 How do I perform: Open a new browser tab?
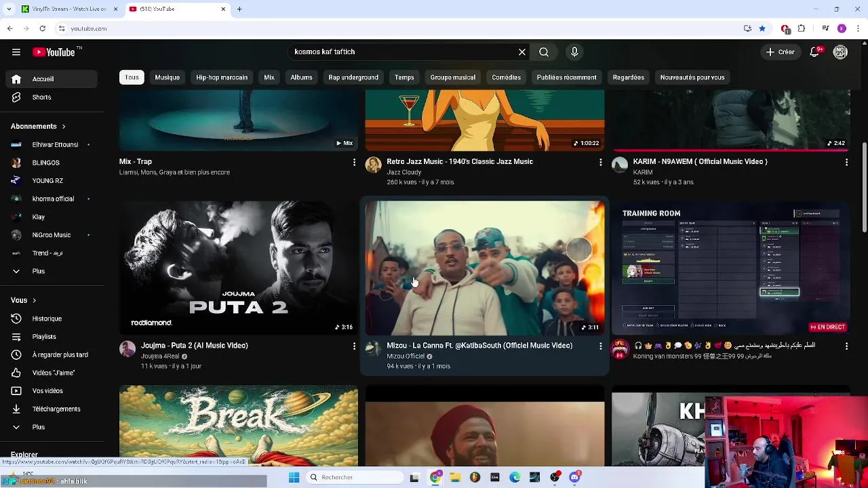click(239, 9)
